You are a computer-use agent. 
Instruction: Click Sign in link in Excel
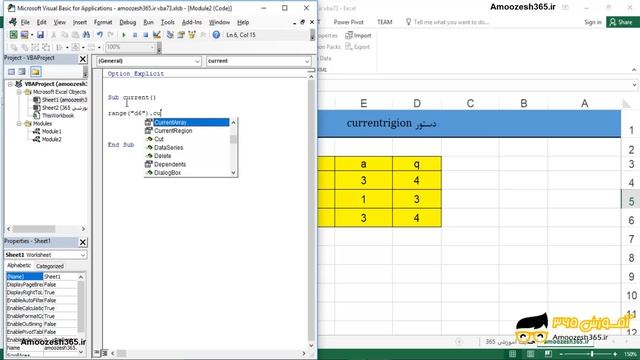[x=593, y=22]
